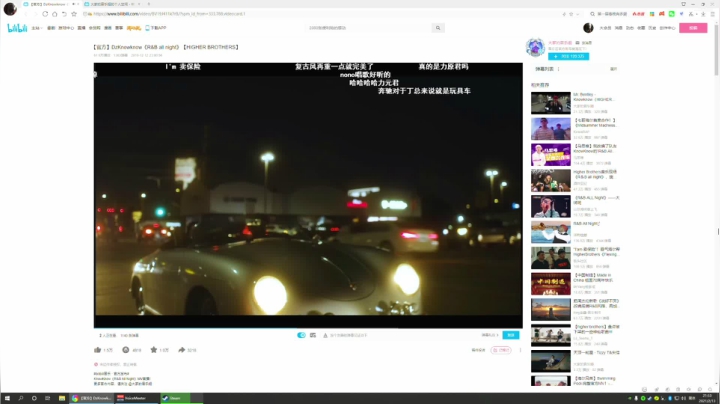Open the Midsummer Madness recommended video thumbnail

coord(551,129)
